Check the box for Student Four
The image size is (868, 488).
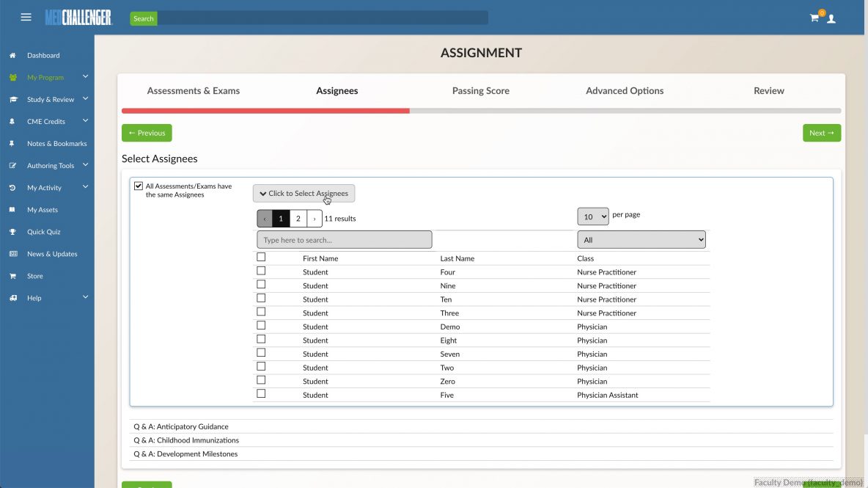pyautogui.click(x=261, y=271)
